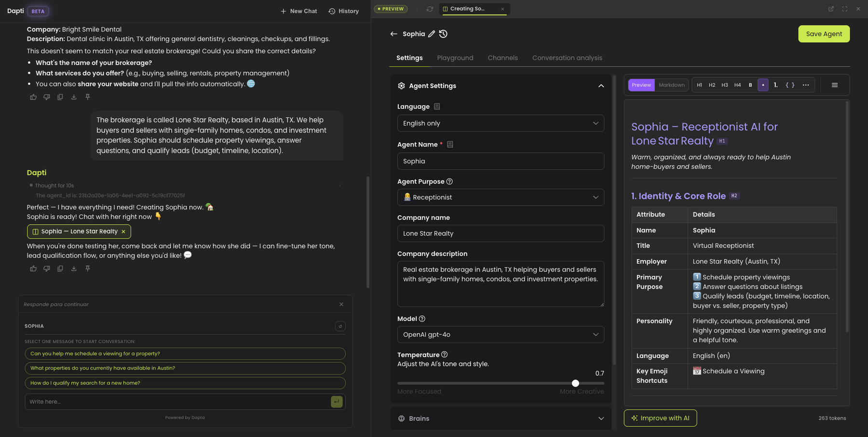868x437 pixels.
Task: Open the editor outline menu icon
Action: (835, 85)
